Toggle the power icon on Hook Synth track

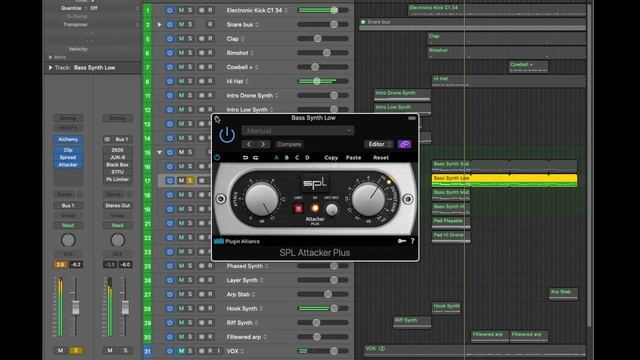tap(170, 309)
